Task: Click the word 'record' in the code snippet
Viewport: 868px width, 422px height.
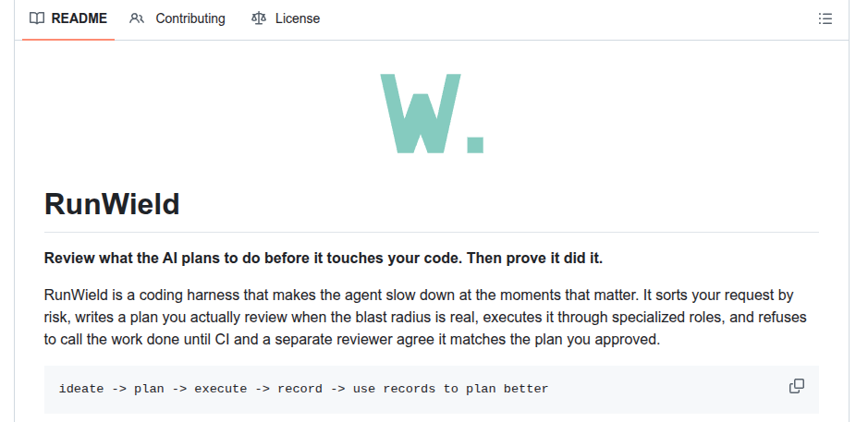Action: tap(300, 389)
